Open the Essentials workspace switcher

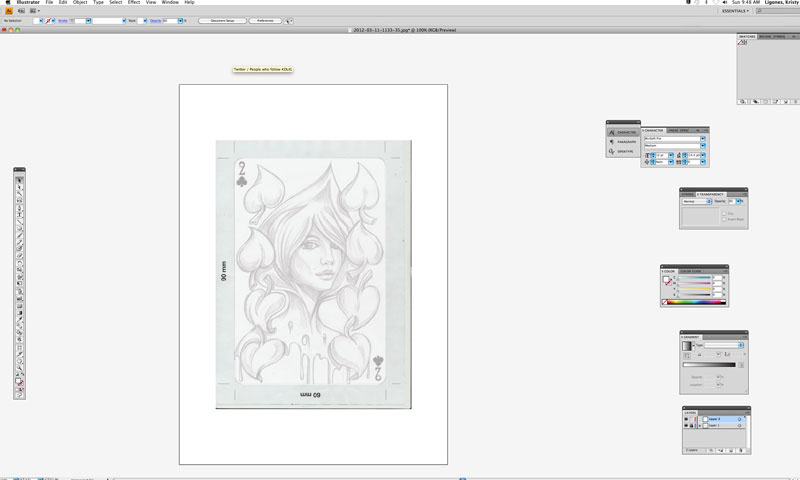tap(735, 11)
